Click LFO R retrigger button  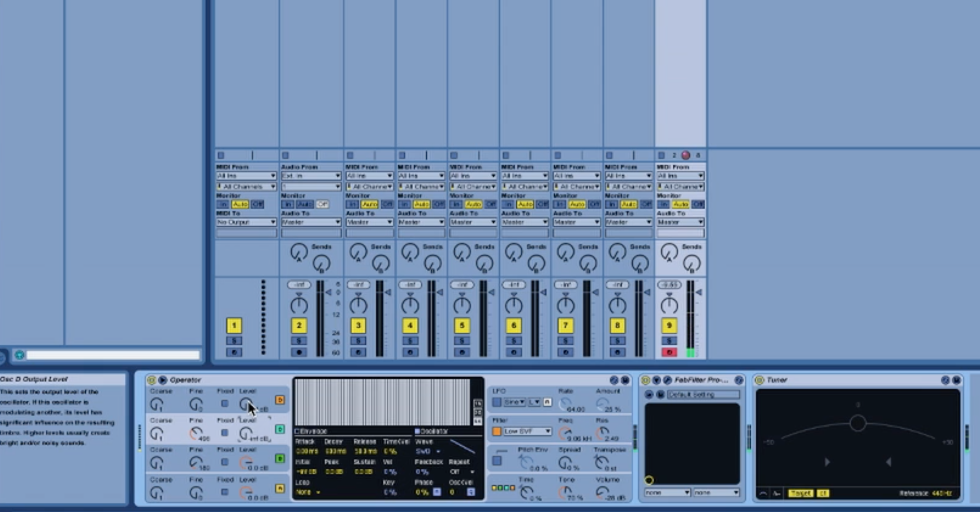(x=547, y=402)
